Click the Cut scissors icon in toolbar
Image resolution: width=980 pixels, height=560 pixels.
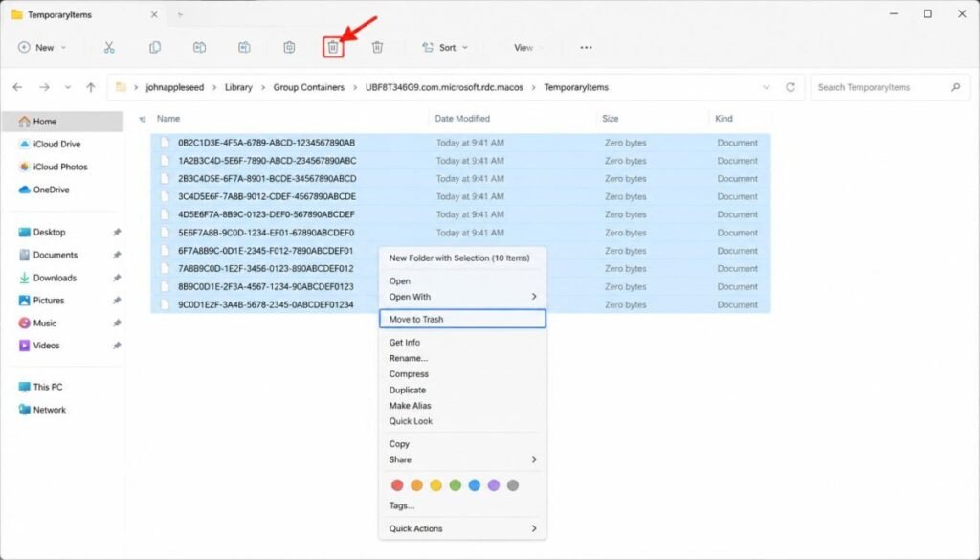[109, 48]
